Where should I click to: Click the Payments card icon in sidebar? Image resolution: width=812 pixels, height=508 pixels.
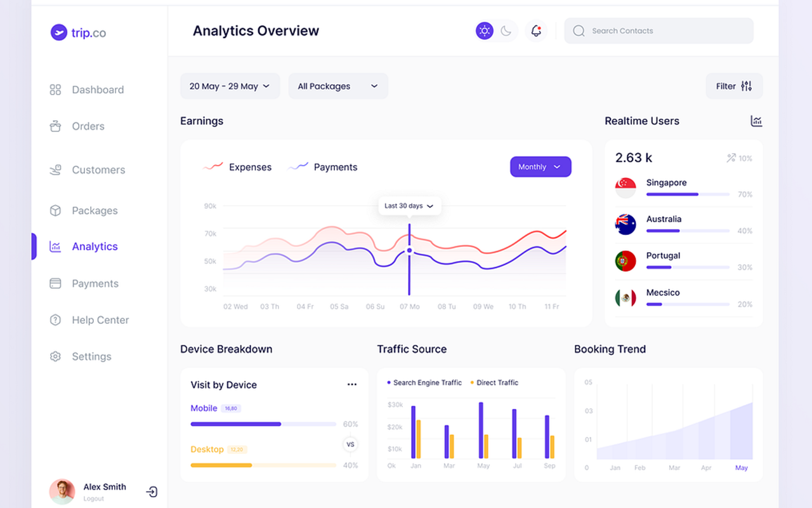pos(55,283)
